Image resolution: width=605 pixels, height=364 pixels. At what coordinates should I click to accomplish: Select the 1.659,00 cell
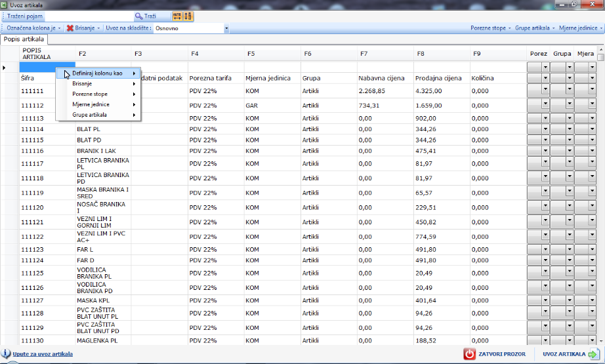pyautogui.click(x=442, y=106)
